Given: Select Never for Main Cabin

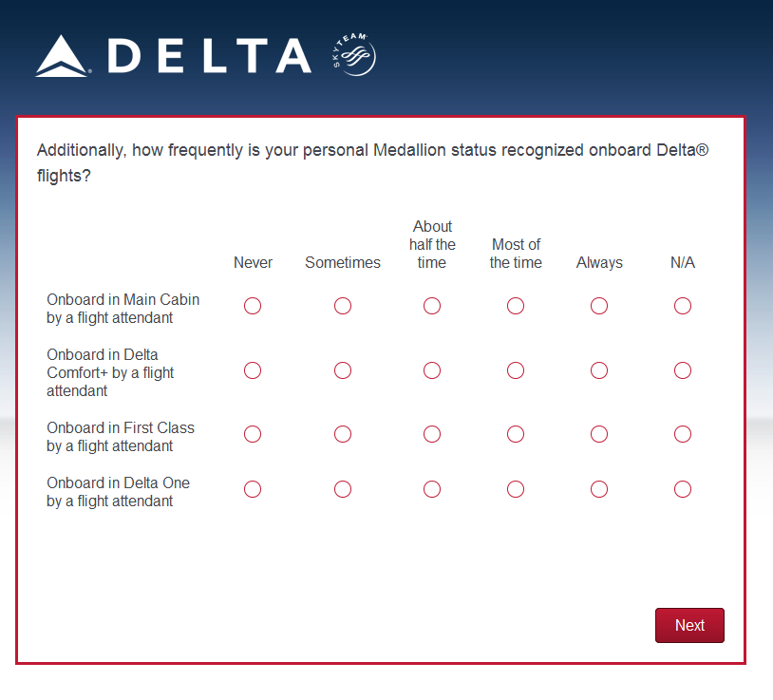Looking at the screenshot, I should click(x=253, y=306).
